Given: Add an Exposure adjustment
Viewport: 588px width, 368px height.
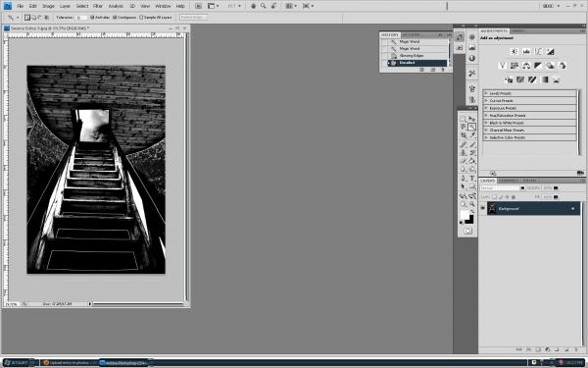Looking at the screenshot, I should tap(550, 51).
